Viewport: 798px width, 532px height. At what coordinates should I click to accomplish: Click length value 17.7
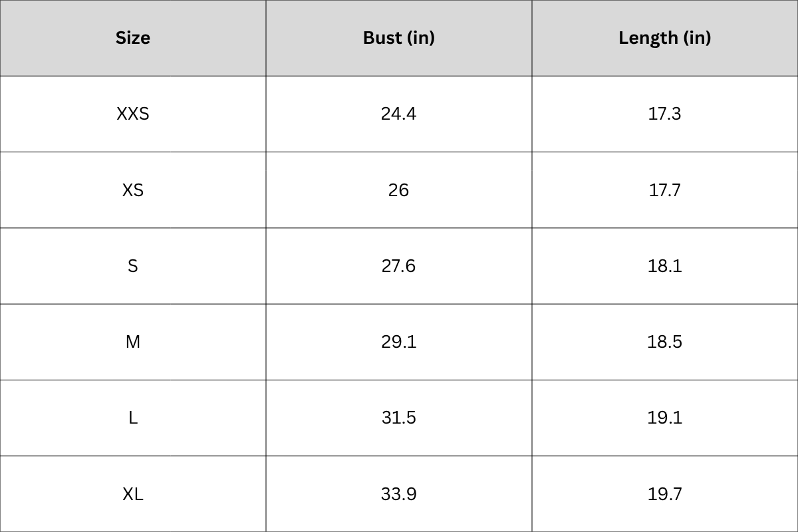pyautogui.click(x=665, y=190)
